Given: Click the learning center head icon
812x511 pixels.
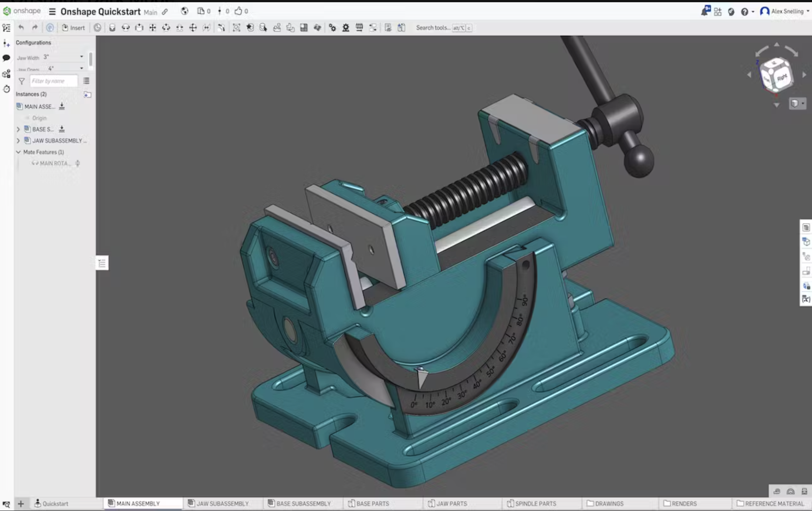Looking at the screenshot, I should pos(731,12).
